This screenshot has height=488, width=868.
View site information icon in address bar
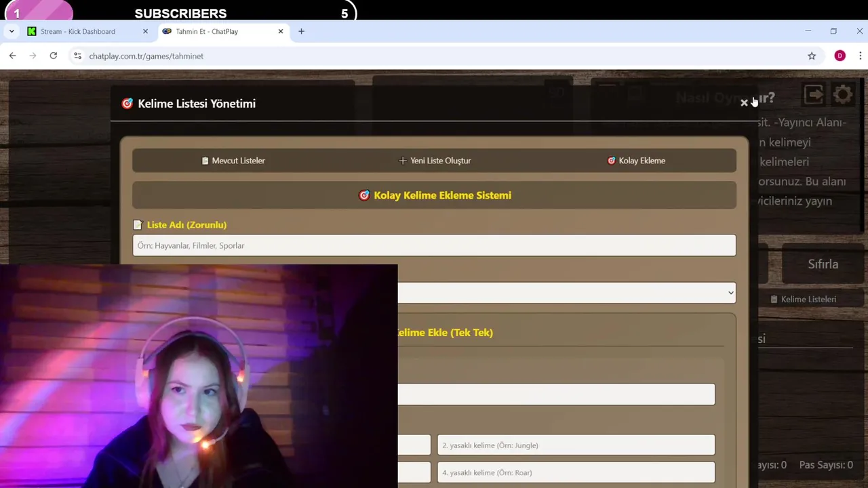click(x=77, y=56)
